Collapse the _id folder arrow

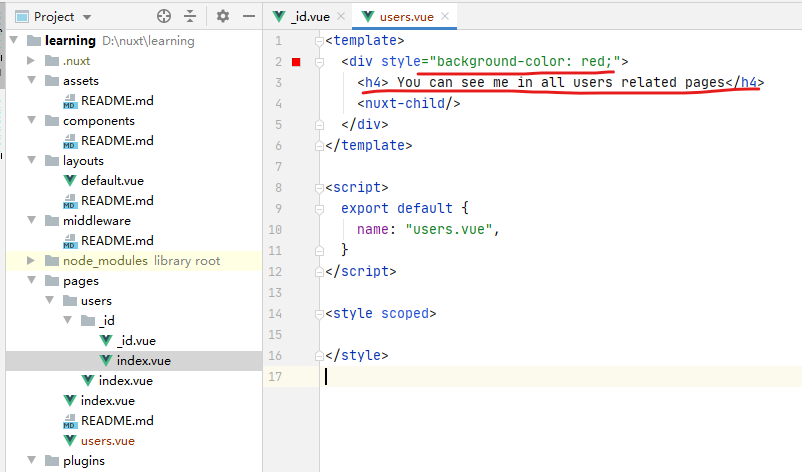point(68,320)
